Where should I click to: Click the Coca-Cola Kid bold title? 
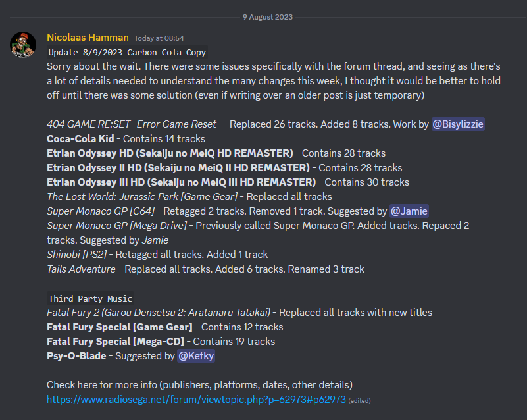(x=79, y=138)
